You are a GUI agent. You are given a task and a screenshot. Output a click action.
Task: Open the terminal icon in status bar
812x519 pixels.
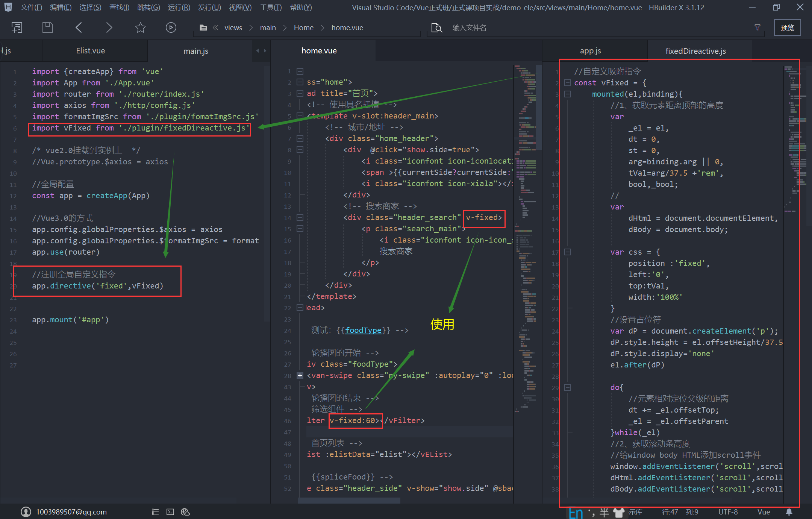(170, 512)
